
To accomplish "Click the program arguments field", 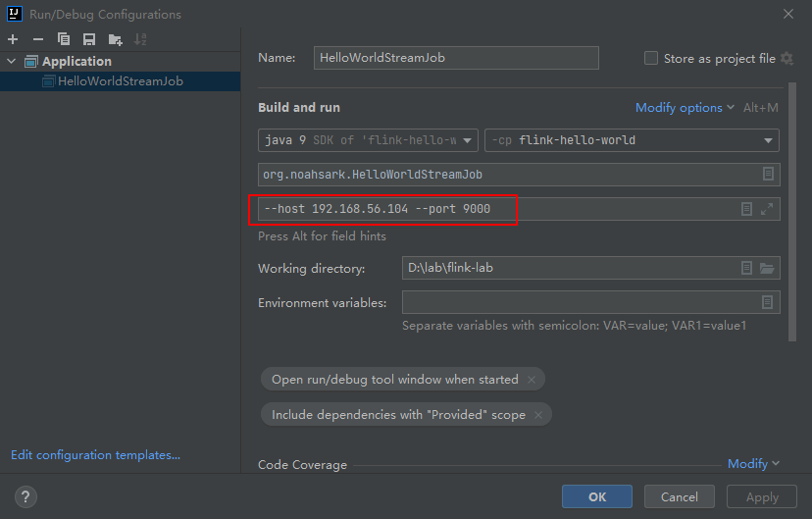I will coord(519,209).
